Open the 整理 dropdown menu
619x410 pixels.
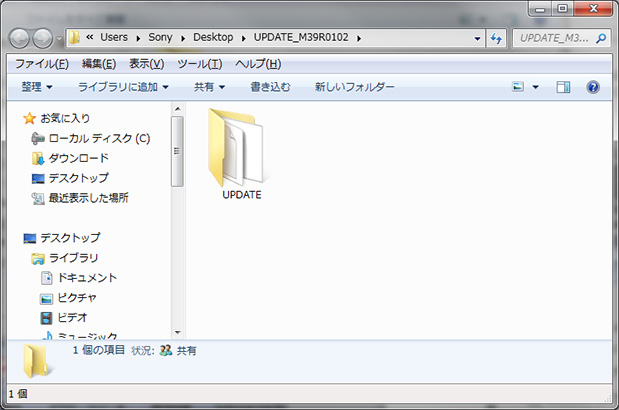(37, 87)
